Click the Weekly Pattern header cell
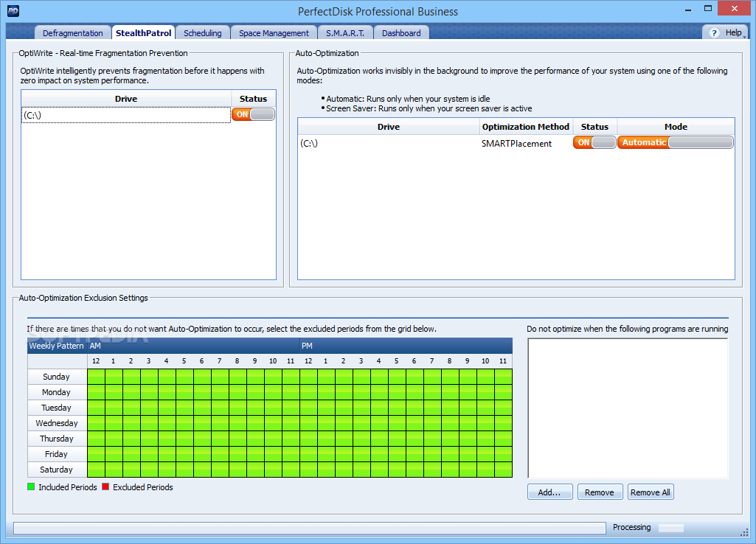Image resolution: width=756 pixels, height=544 pixels. [56, 346]
